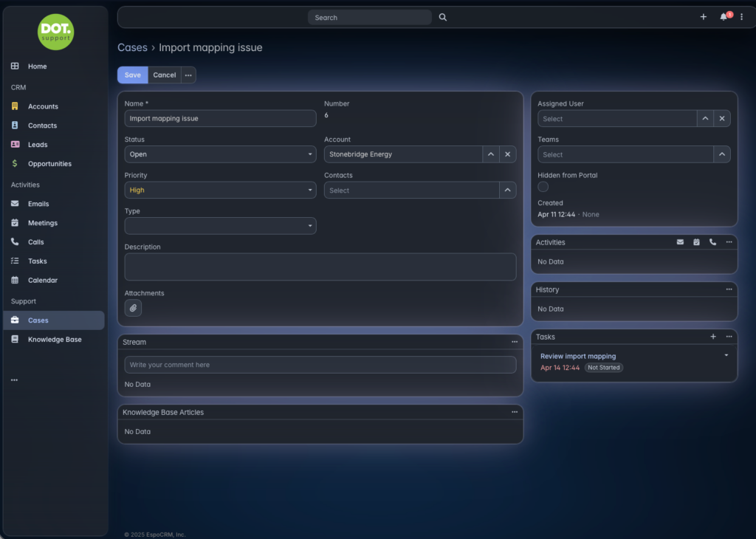Add a new task with plus icon

[x=713, y=337]
